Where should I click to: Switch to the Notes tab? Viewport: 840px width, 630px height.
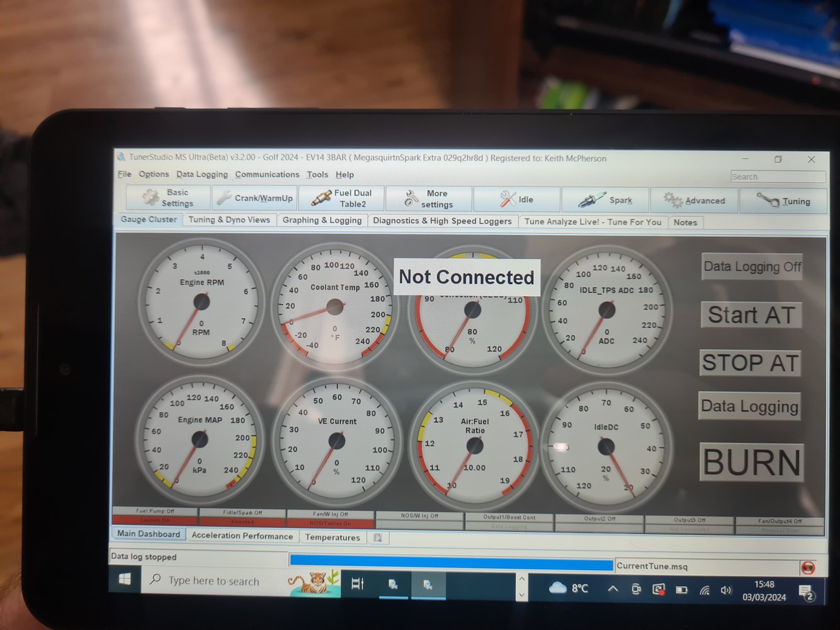click(x=685, y=222)
